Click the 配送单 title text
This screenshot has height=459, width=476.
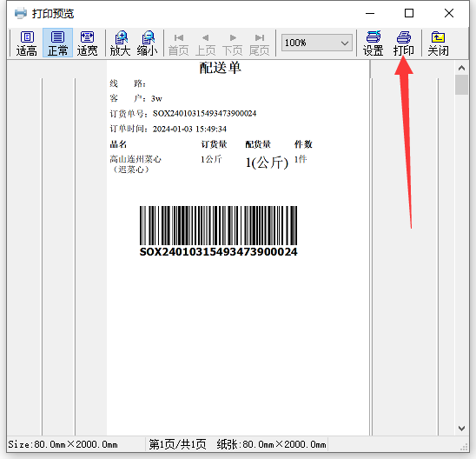point(220,68)
